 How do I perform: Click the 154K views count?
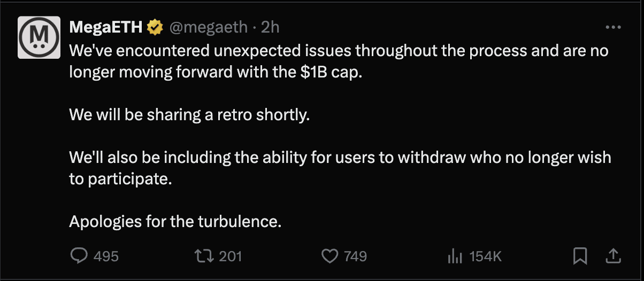tap(485, 256)
